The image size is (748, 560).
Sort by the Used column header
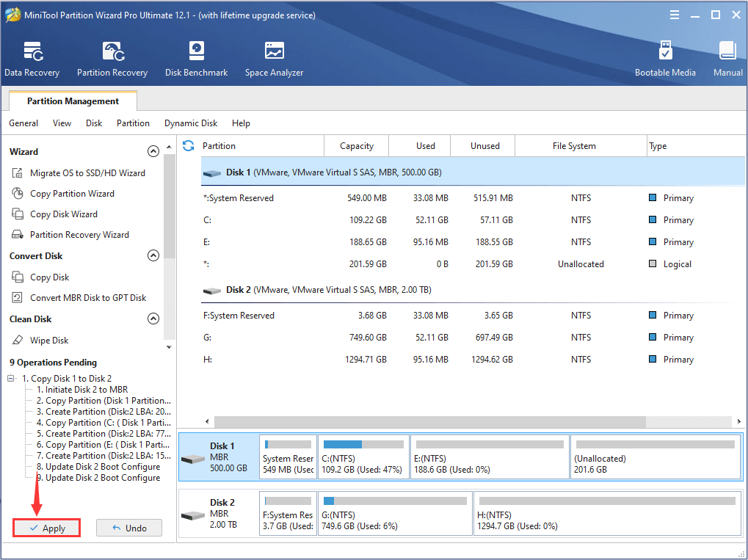(420, 146)
